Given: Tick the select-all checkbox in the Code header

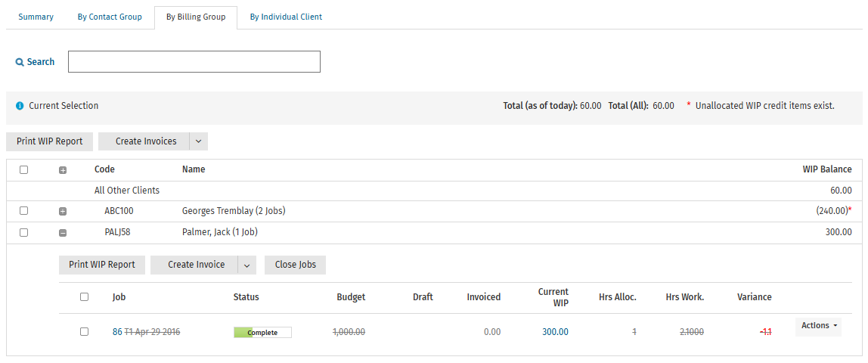Looking at the screenshot, I should 23,170.
